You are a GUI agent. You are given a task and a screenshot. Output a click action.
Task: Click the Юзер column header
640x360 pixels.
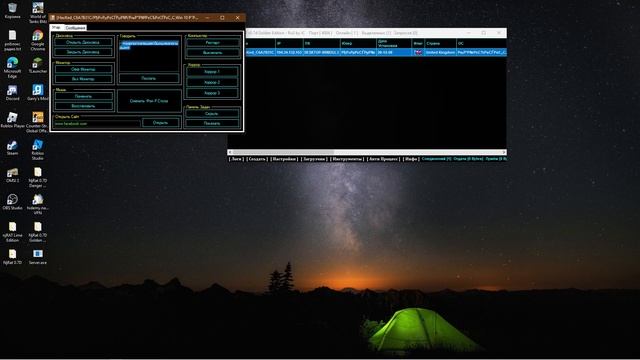pyautogui.click(x=358, y=43)
